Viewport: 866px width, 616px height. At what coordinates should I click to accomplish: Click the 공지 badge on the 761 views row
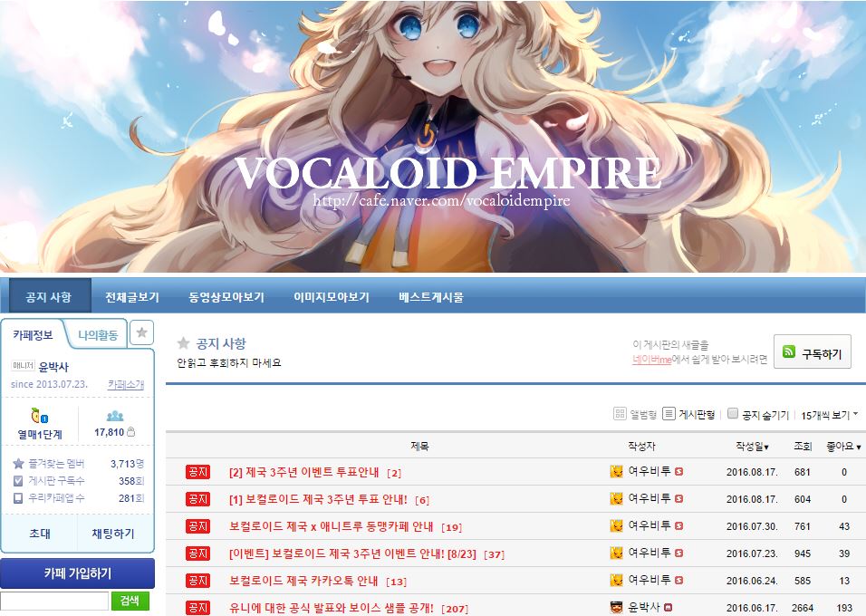[197, 526]
